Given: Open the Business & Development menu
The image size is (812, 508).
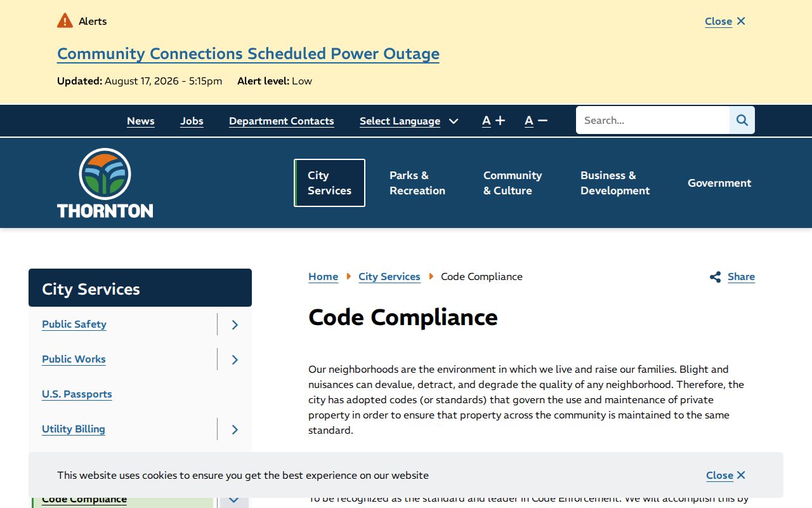Looking at the screenshot, I should coord(615,183).
